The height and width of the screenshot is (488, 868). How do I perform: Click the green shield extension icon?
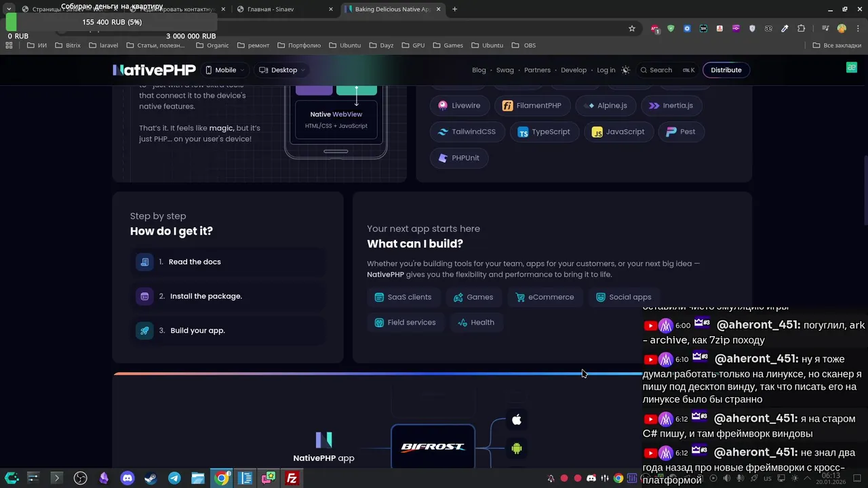[x=671, y=28]
